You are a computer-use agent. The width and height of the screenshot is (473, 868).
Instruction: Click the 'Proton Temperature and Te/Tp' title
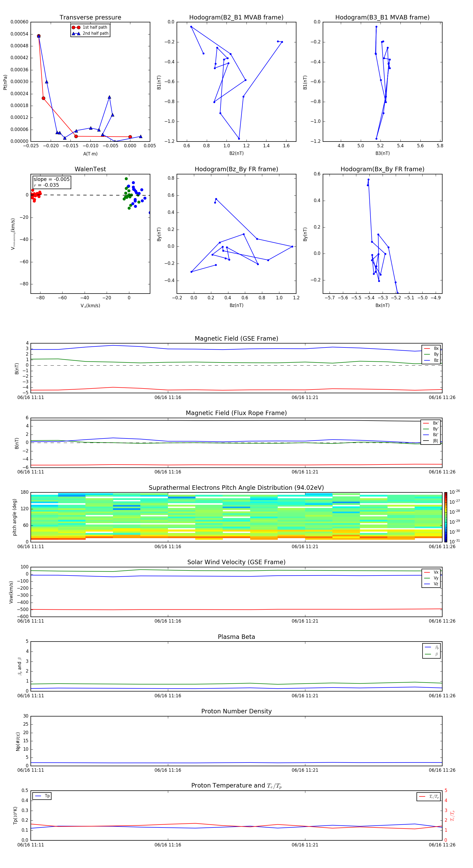pos(236,786)
